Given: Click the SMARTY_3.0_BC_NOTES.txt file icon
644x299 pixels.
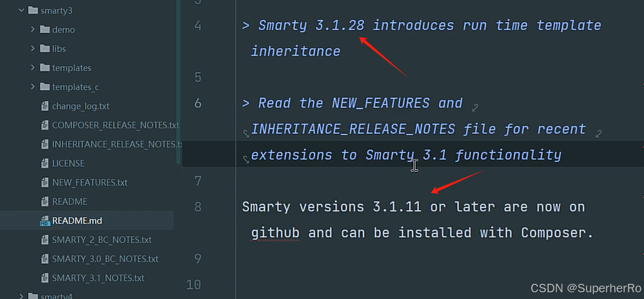Looking at the screenshot, I should pos(45,259).
